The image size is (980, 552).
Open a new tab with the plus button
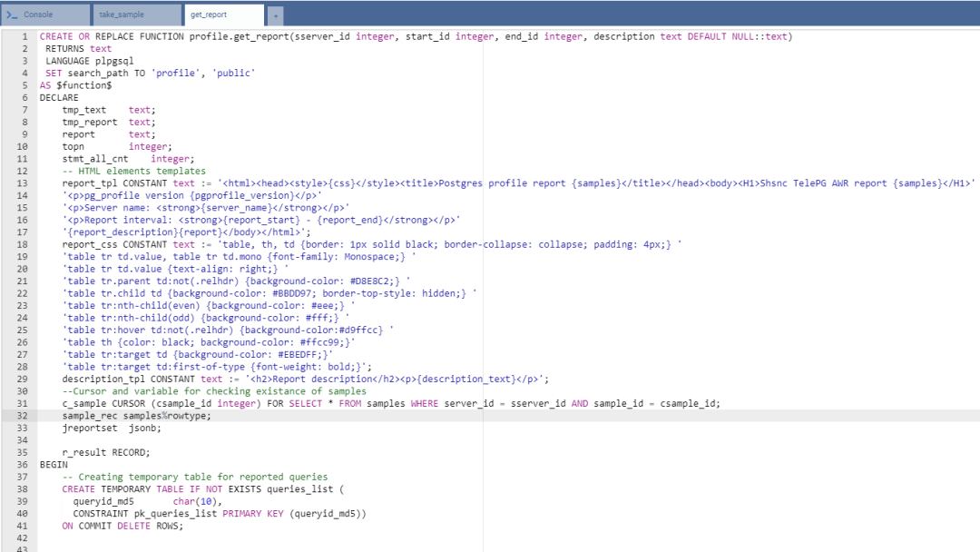[x=275, y=15]
